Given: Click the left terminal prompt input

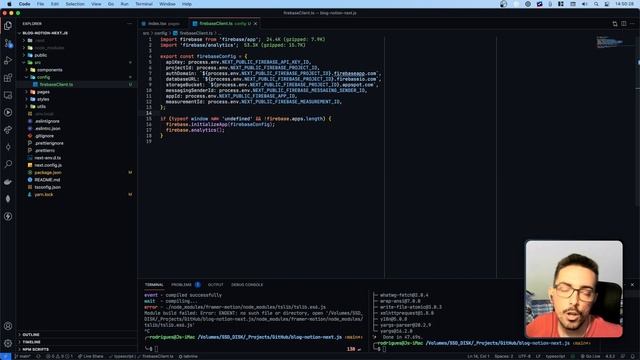Looking at the screenshot, I should [156, 349].
